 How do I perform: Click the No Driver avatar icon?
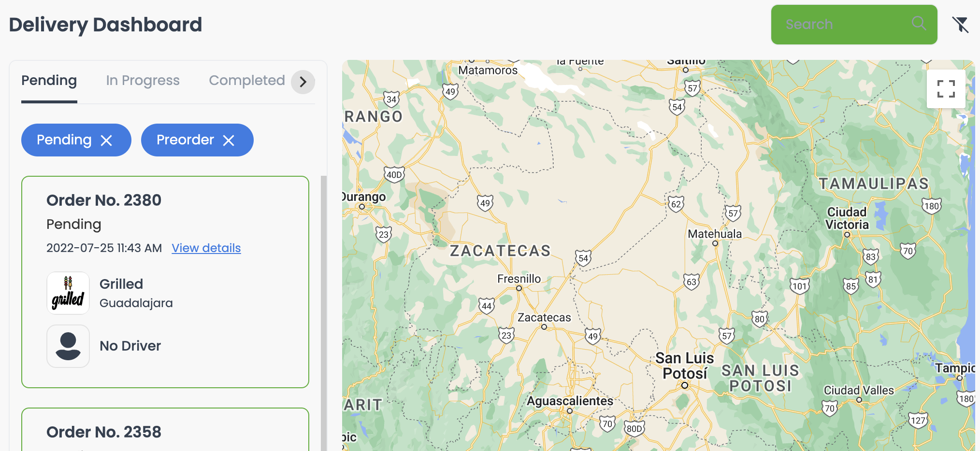click(x=68, y=346)
